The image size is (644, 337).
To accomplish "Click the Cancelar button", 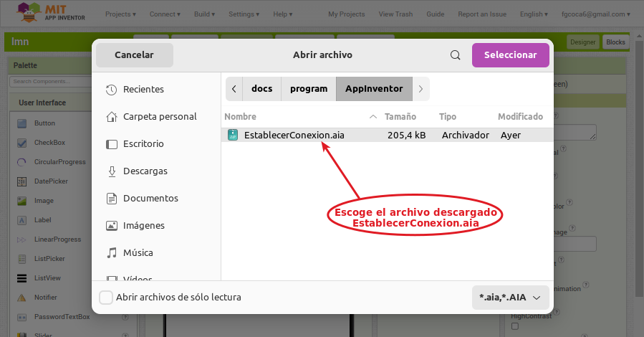I will click(134, 55).
